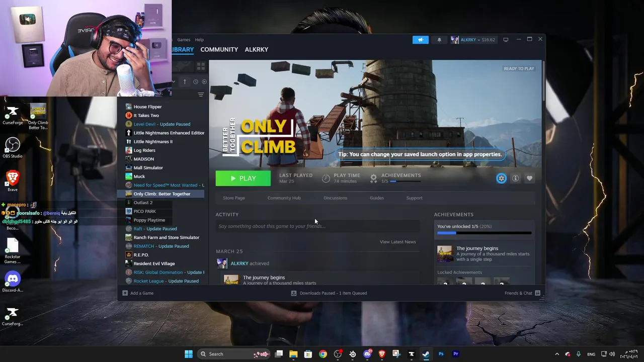The image size is (644, 362).
Task: Click the taskbar Search box
Action: click(234, 354)
